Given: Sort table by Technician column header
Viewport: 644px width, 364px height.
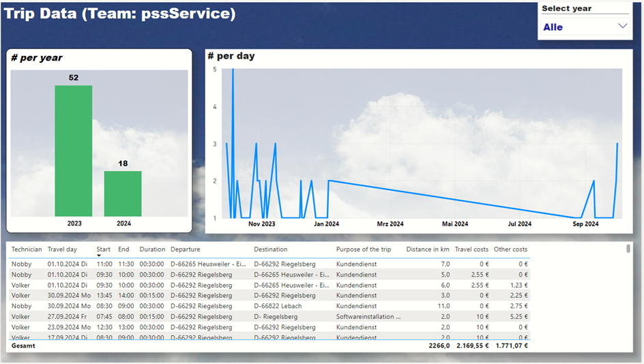Looking at the screenshot, I should tap(27, 249).
